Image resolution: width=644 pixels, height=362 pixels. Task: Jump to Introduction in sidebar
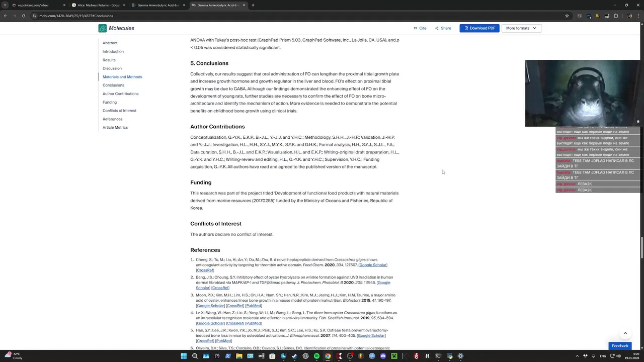coord(113,51)
